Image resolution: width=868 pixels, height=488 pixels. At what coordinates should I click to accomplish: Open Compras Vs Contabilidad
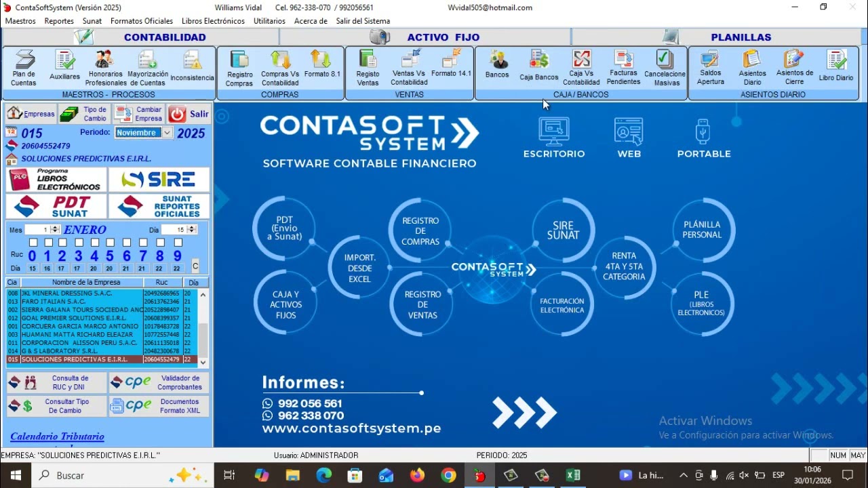[280, 68]
